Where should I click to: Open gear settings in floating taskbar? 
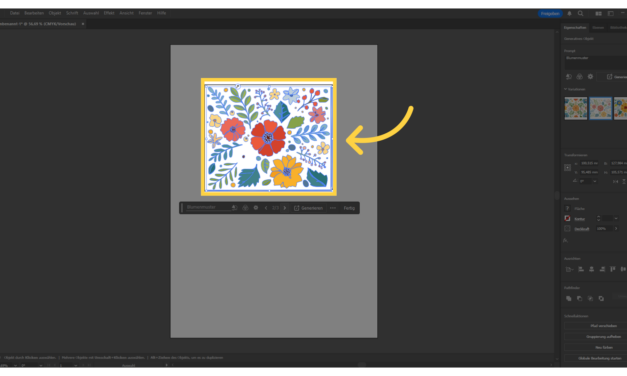click(x=256, y=208)
